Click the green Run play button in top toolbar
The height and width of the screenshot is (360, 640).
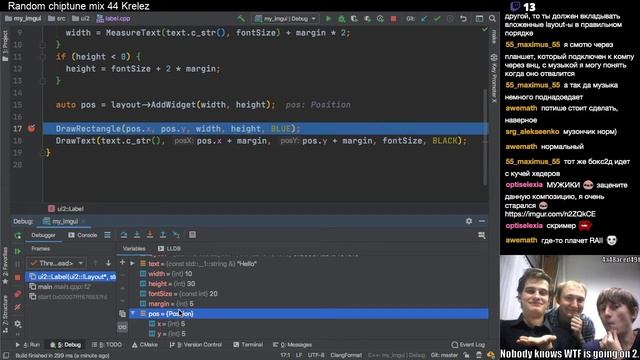[x=328, y=18]
